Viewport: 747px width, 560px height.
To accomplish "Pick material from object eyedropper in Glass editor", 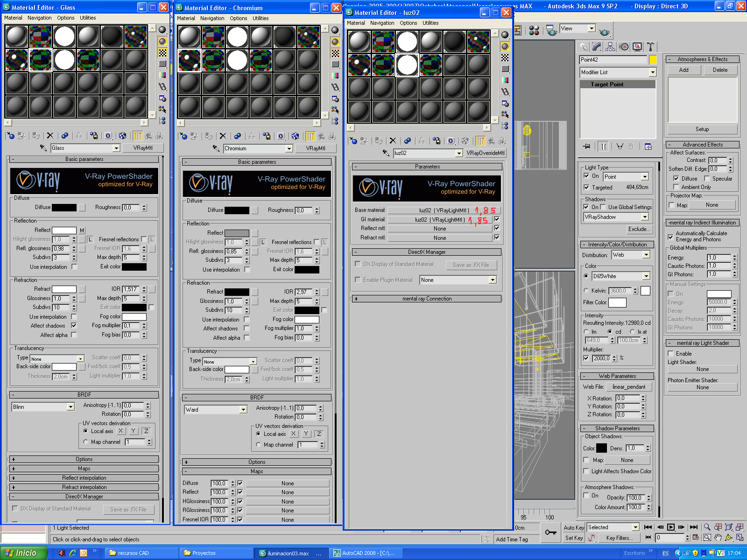I will (x=43, y=148).
